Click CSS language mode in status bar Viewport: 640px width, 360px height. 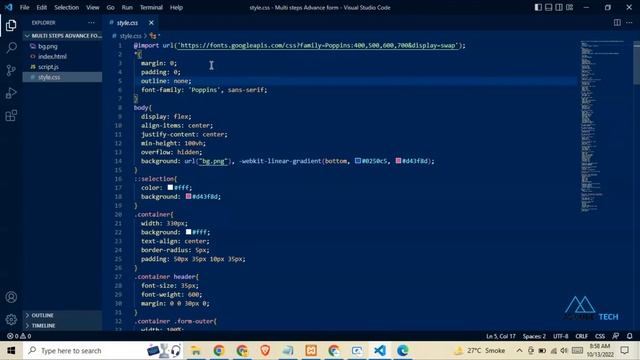tap(600, 336)
